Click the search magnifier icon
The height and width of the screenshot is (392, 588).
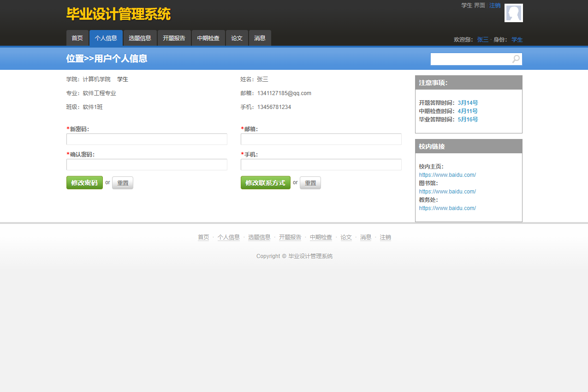pos(515,59)
